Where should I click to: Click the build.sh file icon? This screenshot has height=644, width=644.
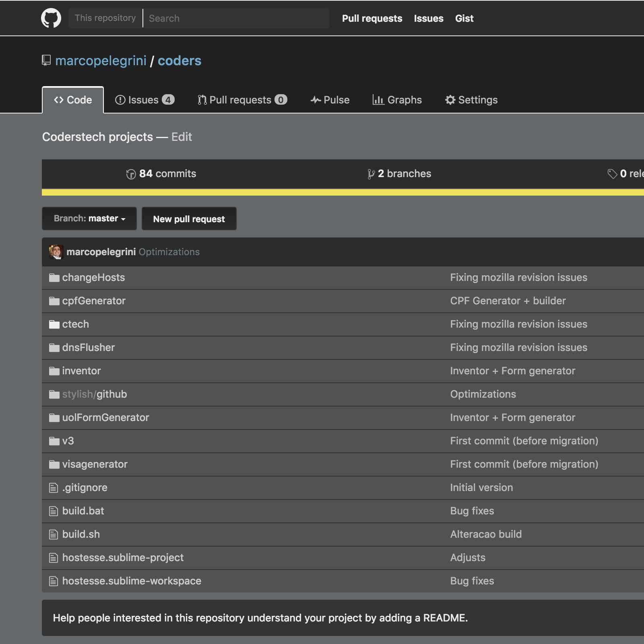tap(54, 535)
